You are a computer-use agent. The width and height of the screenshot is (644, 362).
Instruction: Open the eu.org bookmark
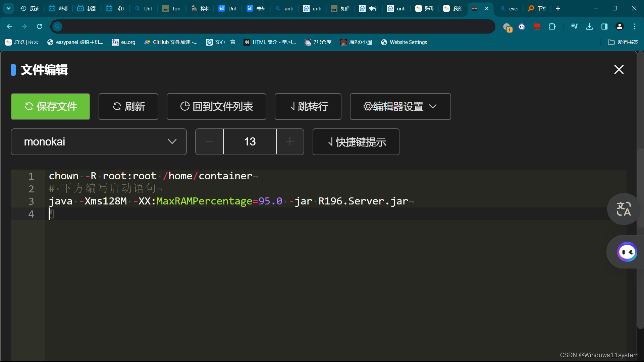tap(123, 42)
